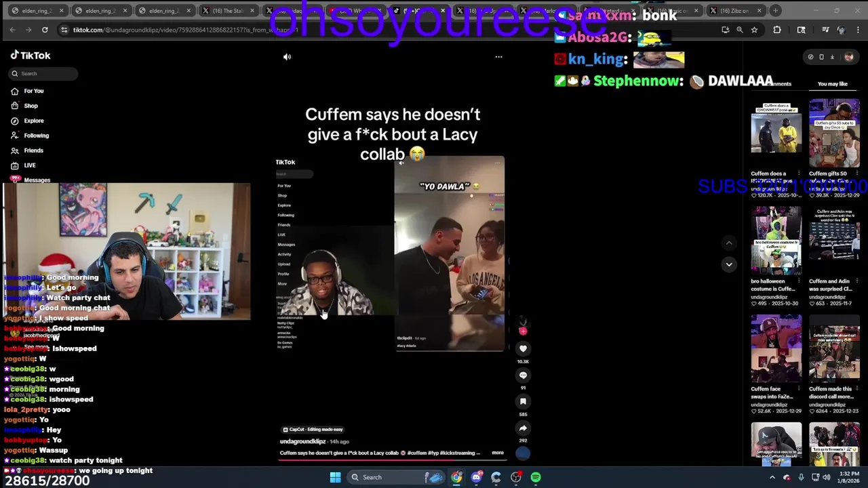
Task: Go to the Explore page
Action: tap(27, 121)
